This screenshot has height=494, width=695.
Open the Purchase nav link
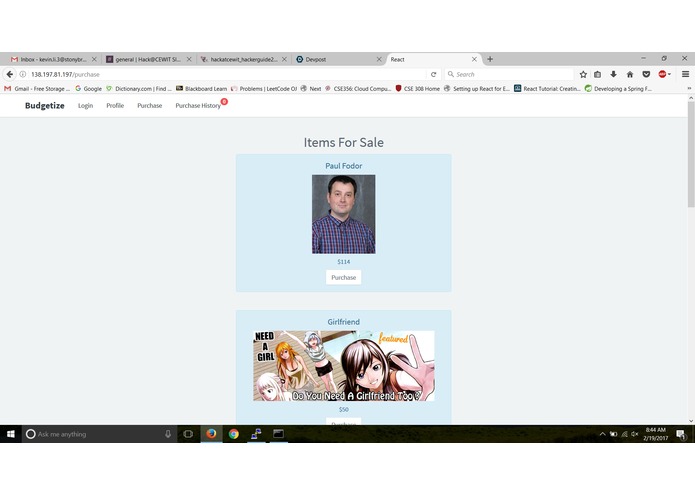pyautogui.click(x=149, y=105)
